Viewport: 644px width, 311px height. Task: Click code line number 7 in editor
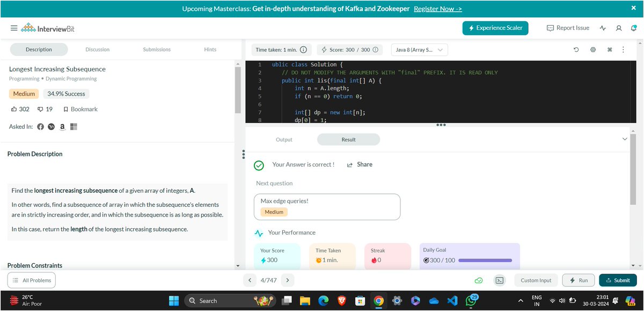point(259,112)
